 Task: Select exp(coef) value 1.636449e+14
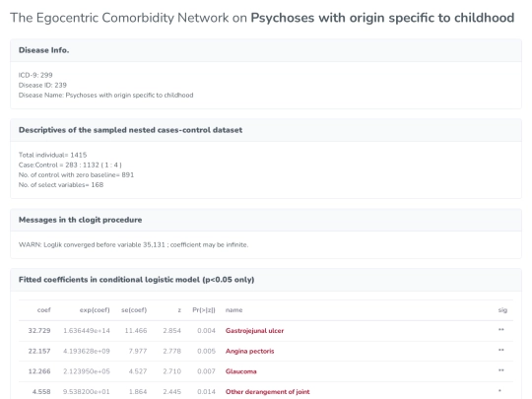[x=87, y=331]
